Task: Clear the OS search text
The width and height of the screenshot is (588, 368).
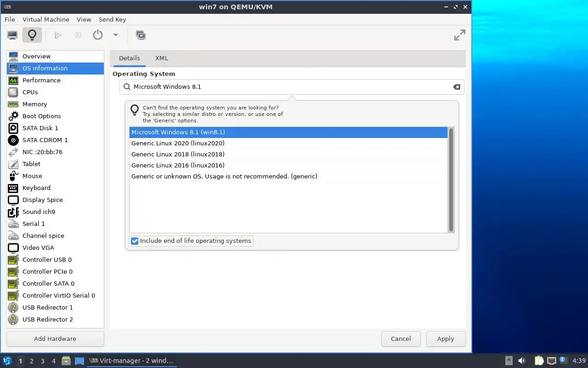Action: pos(457,87)
